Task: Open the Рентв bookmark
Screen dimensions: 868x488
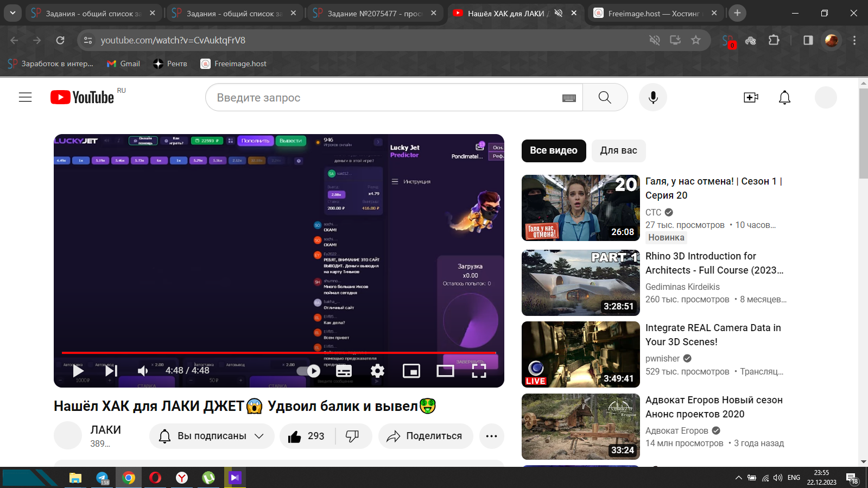Action: 170,64
